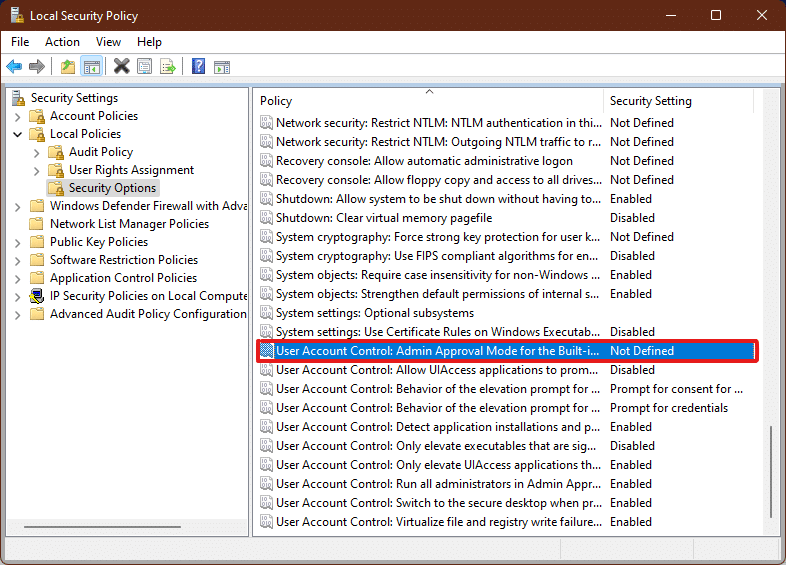Expand the Public Key Policies node
The height and width of the screenshot is (565, 786).
[18, 243]
